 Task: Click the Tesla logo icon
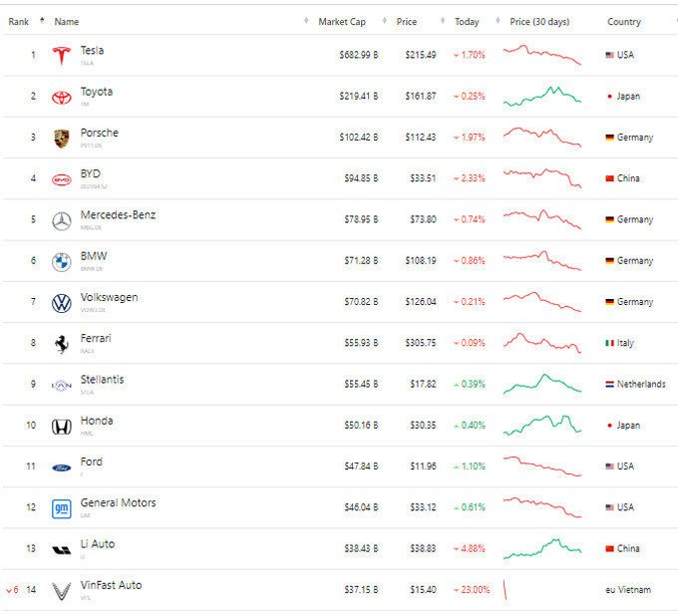pyautogui.click(x=62, y=55)
